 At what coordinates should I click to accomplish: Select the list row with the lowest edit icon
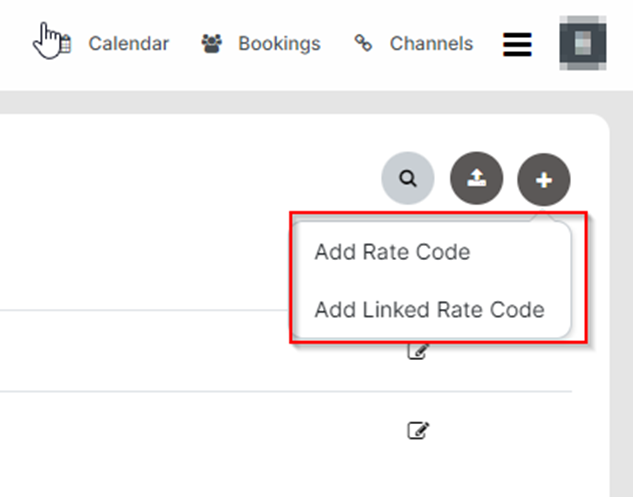point(200,431)
